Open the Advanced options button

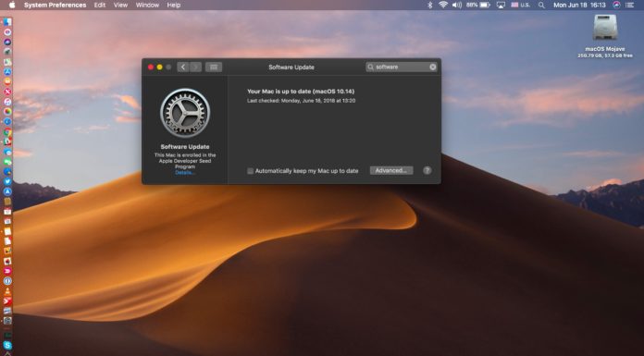pyautogui.click(x=391, y=170)
